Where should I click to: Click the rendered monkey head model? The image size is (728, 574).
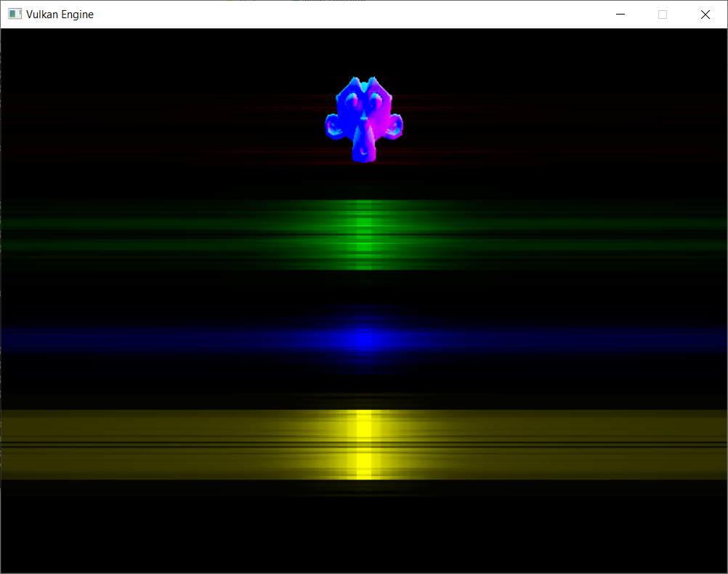pyautogui.click(x=364, y=119)
